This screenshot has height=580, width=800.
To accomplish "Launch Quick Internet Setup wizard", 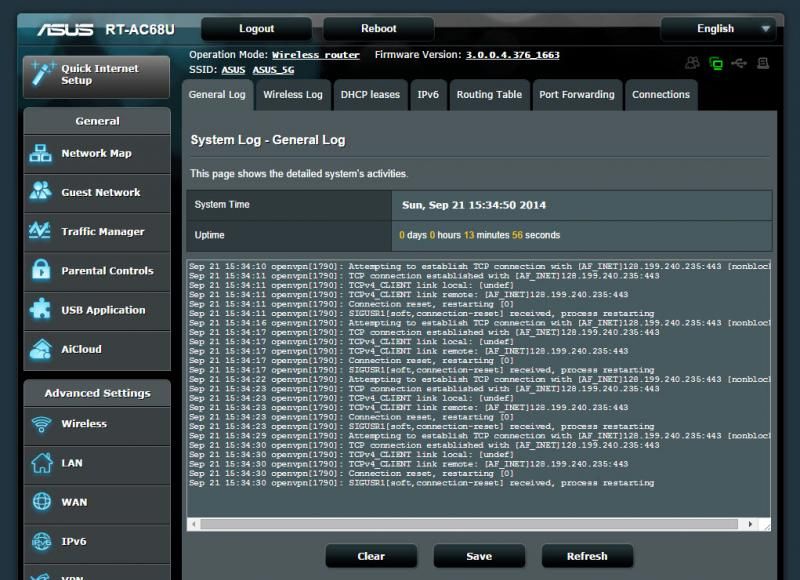I will (x=96, y=75).
